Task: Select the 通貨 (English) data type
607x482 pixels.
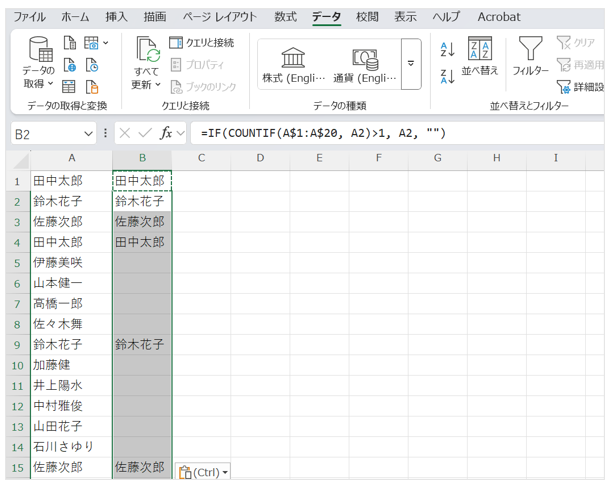Action: tap(365, 65)
